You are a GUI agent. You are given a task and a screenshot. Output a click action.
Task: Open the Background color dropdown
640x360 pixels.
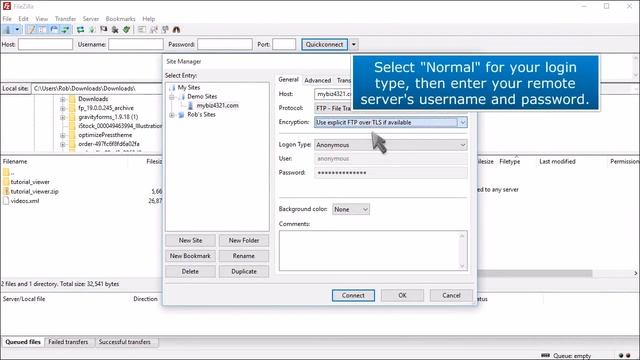351,209
